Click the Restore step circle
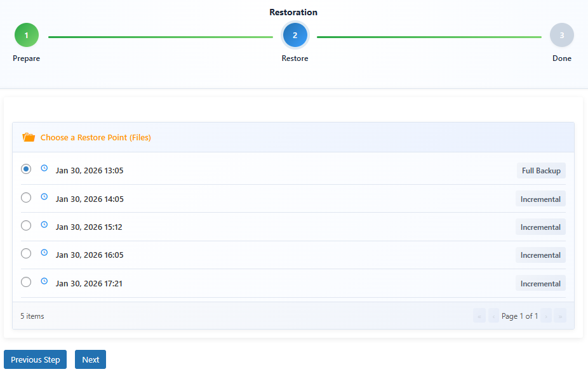 295,35
